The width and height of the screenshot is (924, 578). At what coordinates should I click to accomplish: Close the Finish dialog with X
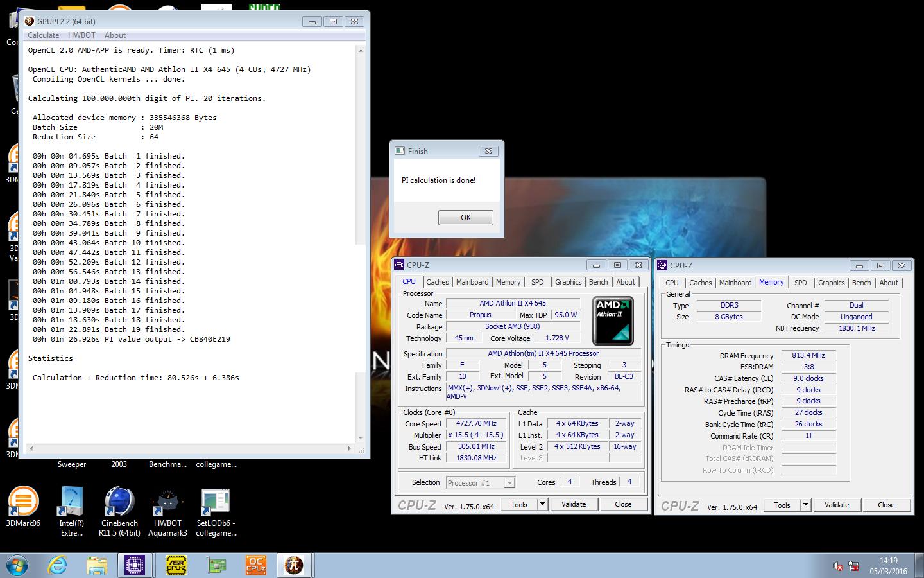coord(488,151)
